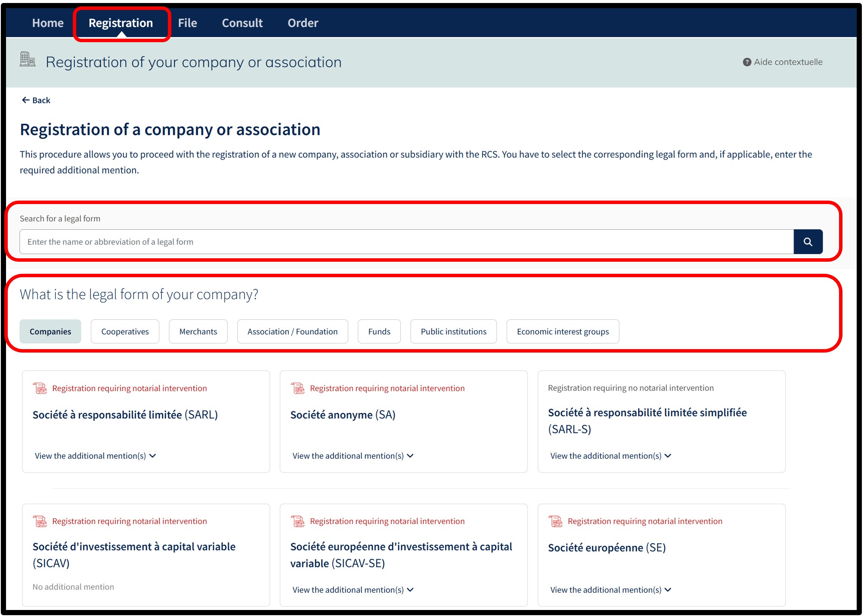
Task: Click notarial scroll icon on Société anonyme card
Action: pos(297,388)
